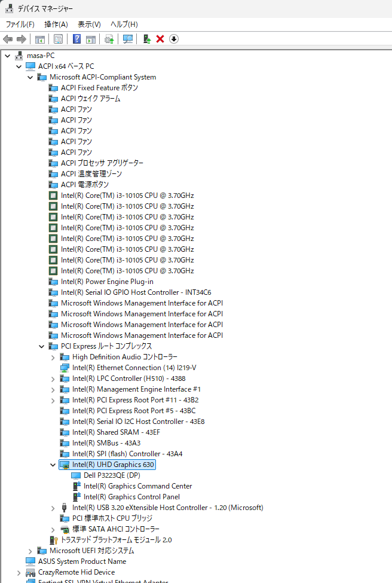The height and width of the screenshot is (583, 392).
Task: Open the ヘルプ(H) menu
Action: pos(124,25)
